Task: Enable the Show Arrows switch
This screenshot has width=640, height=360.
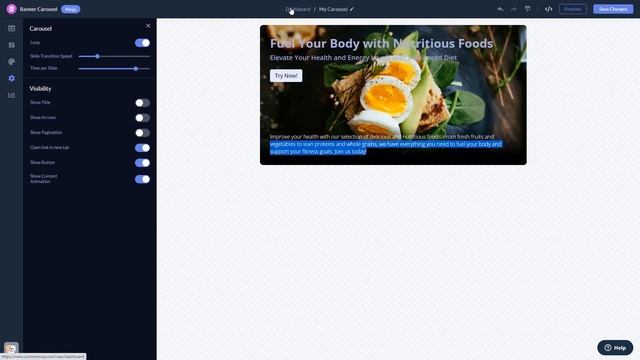Action: tap(142, 118)
